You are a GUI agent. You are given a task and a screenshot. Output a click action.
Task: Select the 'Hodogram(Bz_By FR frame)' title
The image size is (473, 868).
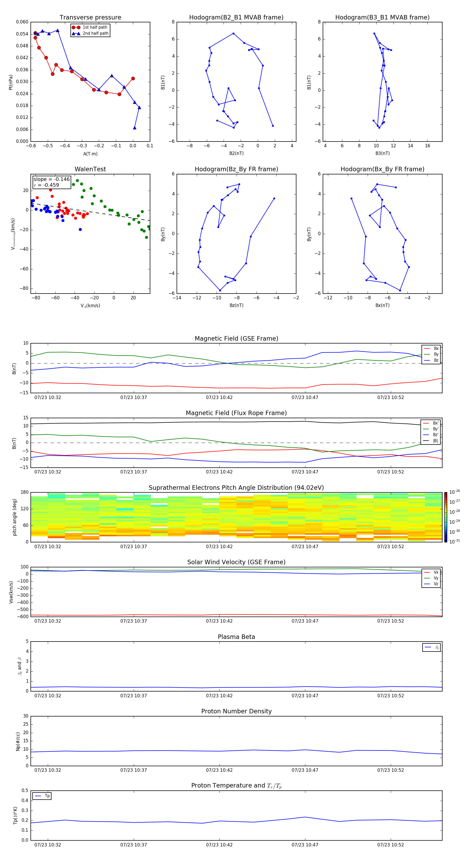(x=236, y=169)
